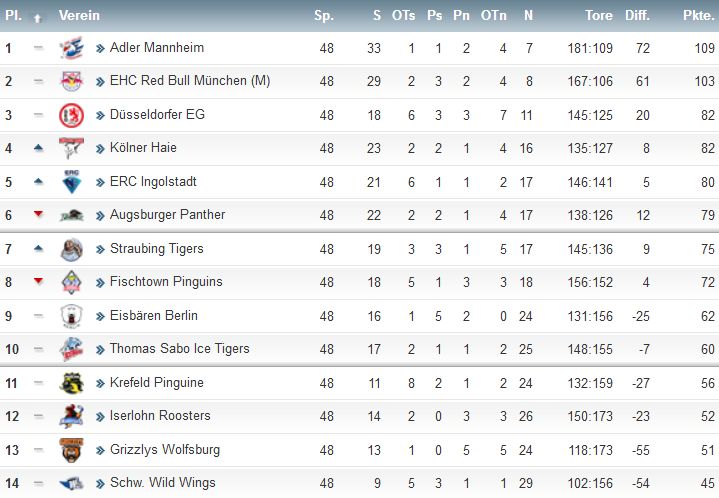Click the Verein column header
Screen dimensions: 719x498
pos(79,16)
